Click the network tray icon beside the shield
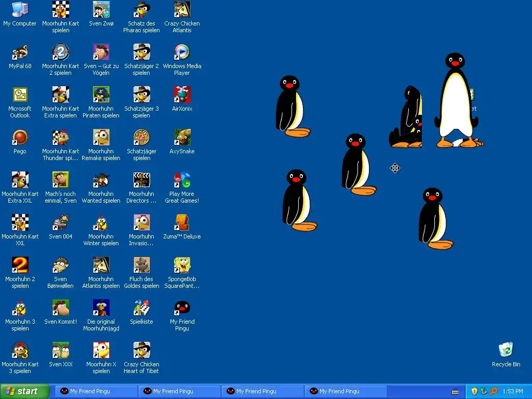The width and height of the screenshot is (532, 399). click(x=484, y=391)
